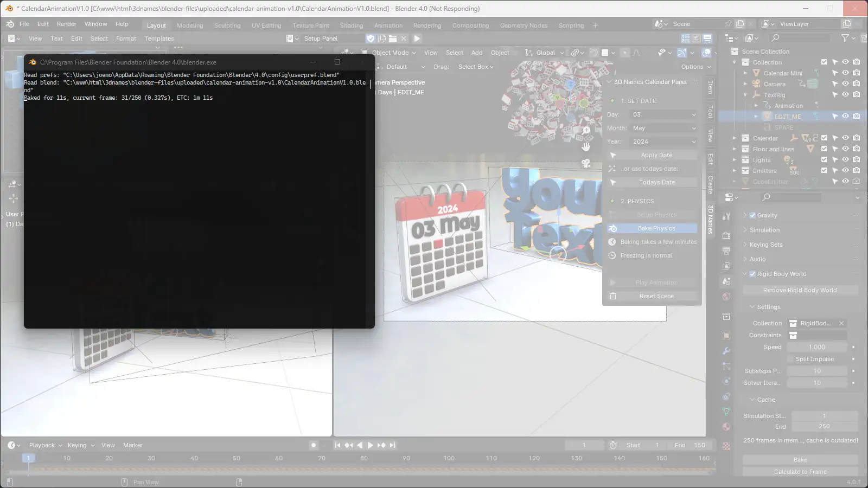
Task: Expand the viewport Options dropdown
Action: [695, 67]
